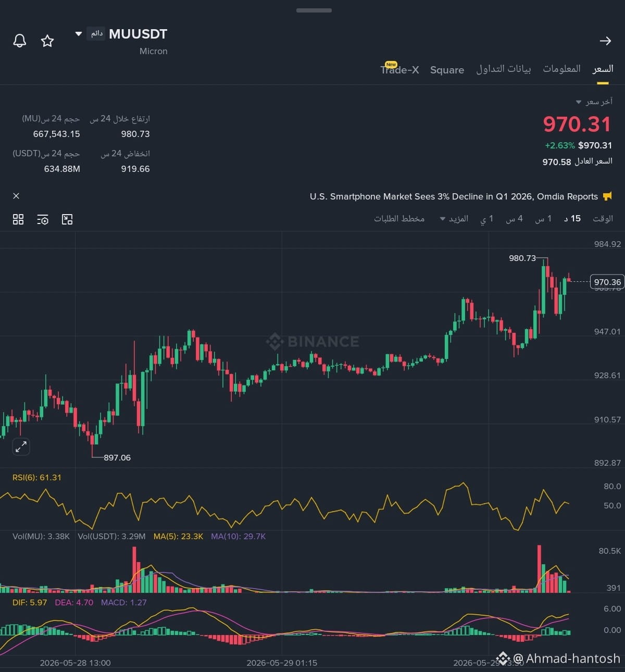
Task: Tap the Micron subtitle under the pair name
Action: coord(154,51)
